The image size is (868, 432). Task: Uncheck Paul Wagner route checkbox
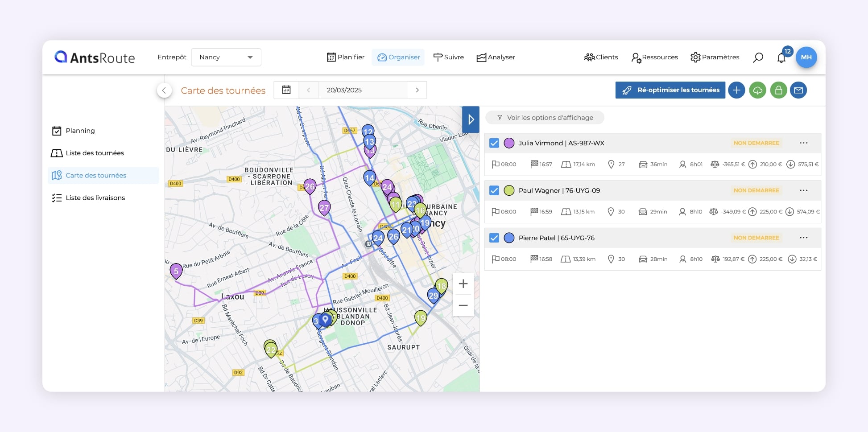494,191
